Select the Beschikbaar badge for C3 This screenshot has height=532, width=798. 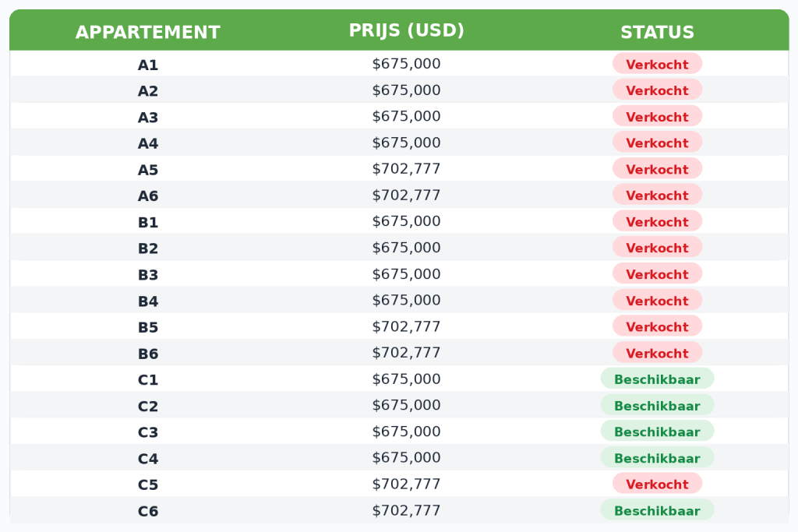pos(657,432)
